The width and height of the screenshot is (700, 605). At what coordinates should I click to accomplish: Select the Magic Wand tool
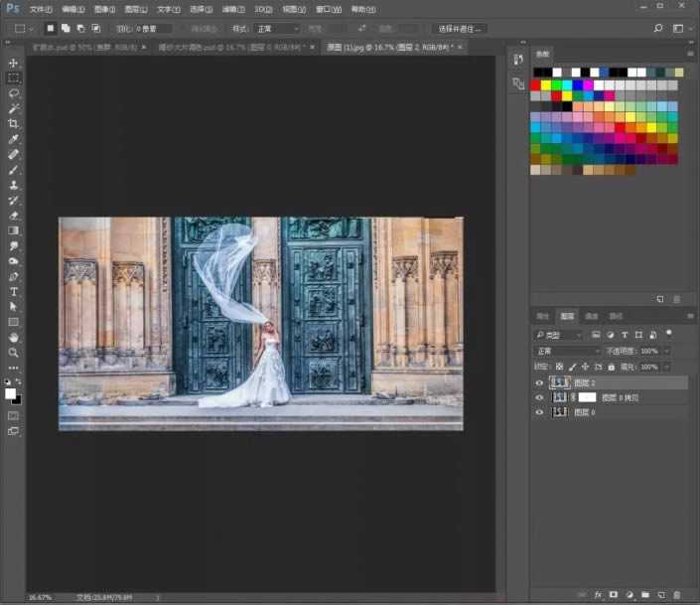tap(13, 107)
